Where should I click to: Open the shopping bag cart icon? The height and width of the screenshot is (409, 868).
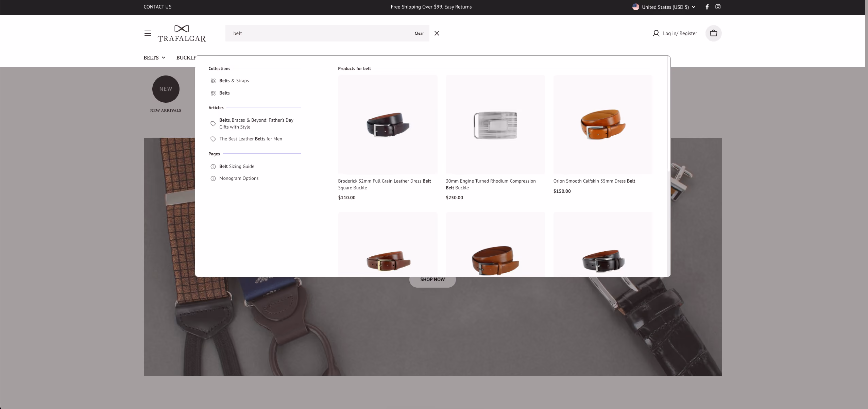[x=713, y=33]
